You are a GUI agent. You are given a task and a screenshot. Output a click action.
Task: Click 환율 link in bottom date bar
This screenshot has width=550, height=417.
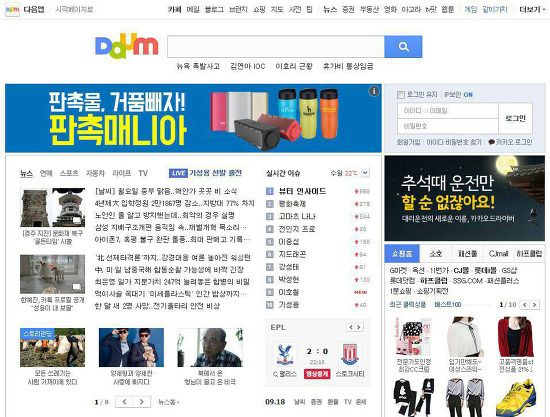coord(333,402)
